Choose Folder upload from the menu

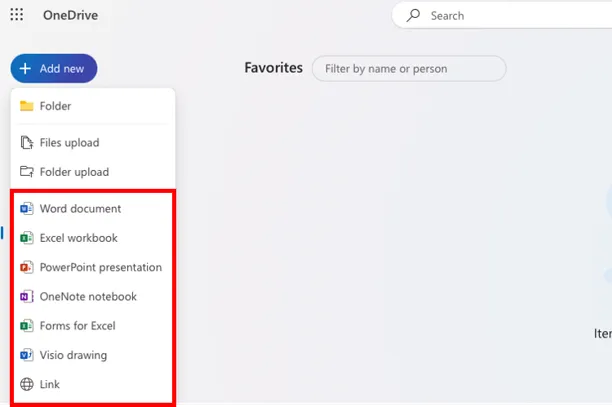pos(74,172)
